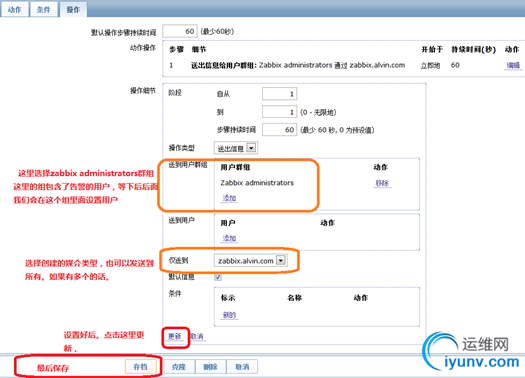Click the 到 step input field
The image size is (525, 378).
pyautogui.click(x=279, y=112)
